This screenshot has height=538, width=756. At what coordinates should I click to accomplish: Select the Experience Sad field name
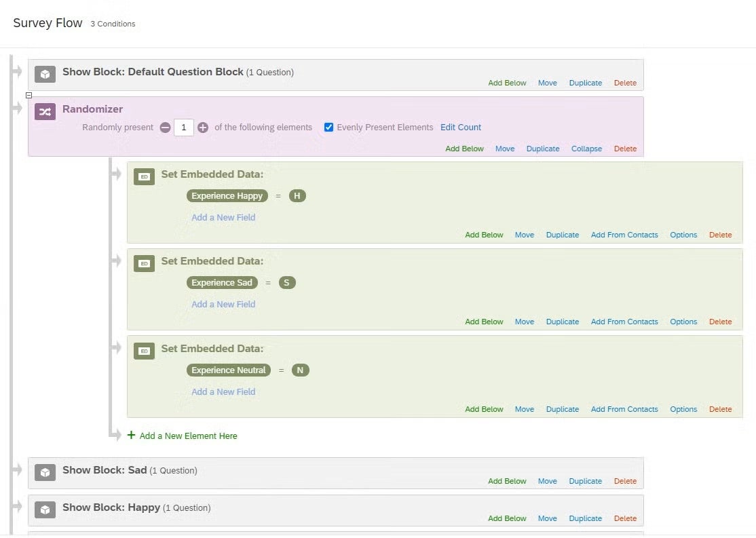click(222, 282)
